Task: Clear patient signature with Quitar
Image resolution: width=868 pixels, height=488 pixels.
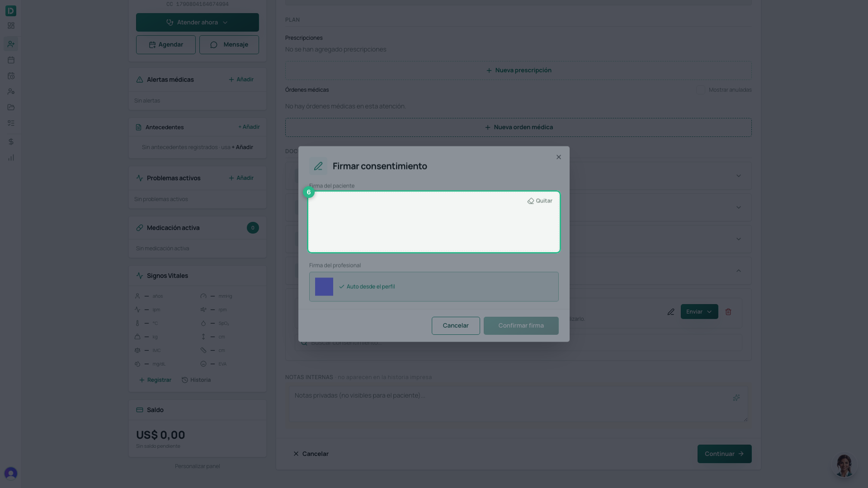Action: (x=540, y=201)
